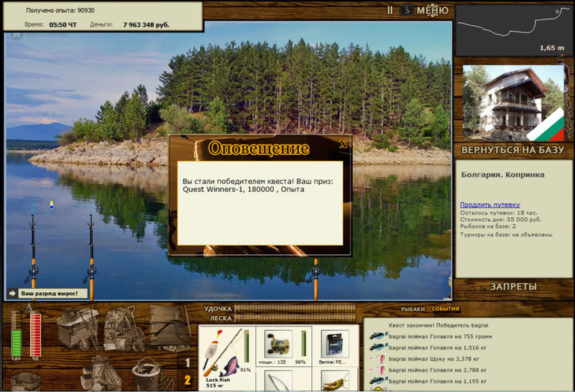The image size is (575, 392).
Task: Click the lure icon beside Голавля 755 грамм
Action: point(378,335)
